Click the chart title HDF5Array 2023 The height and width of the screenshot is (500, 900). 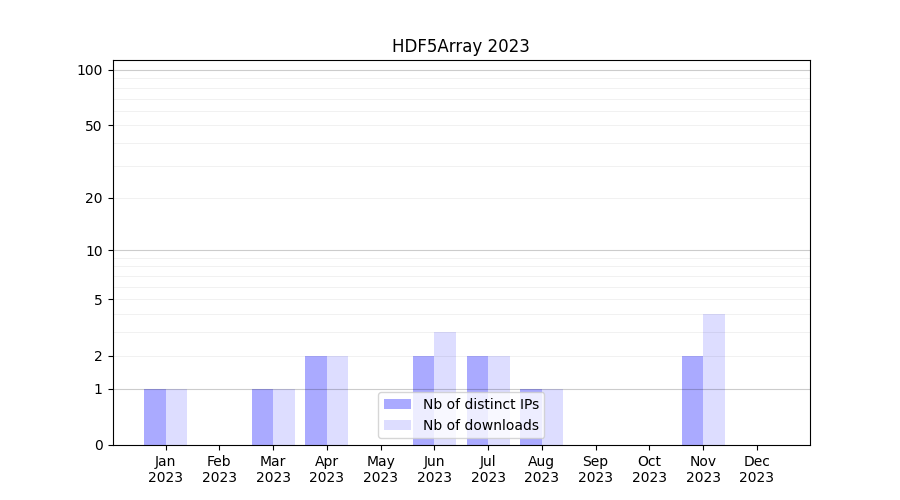460,46
